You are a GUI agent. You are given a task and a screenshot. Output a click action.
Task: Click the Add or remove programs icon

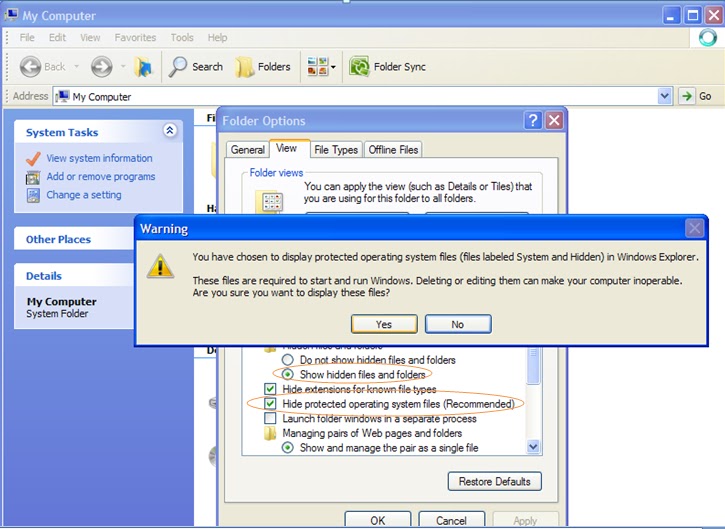click(x=33, y=178)
